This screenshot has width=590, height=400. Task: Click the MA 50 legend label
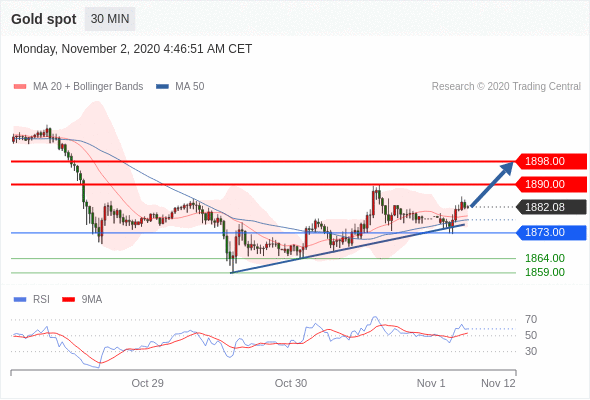click(x=190, y=87)
